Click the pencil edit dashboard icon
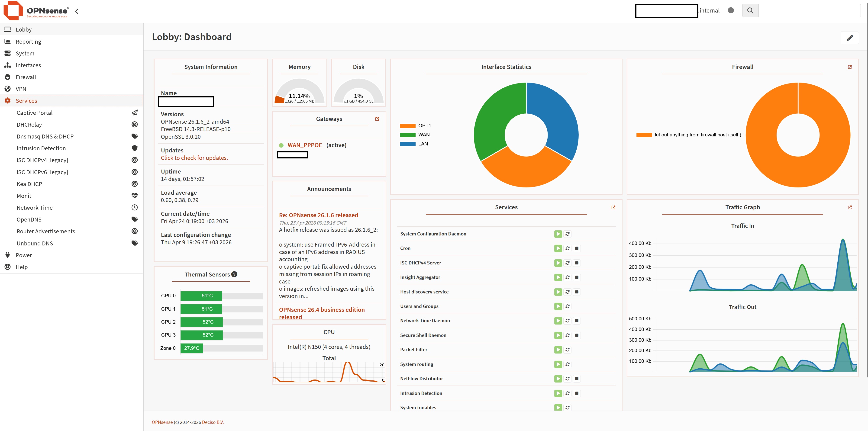 tap(849, 38)
